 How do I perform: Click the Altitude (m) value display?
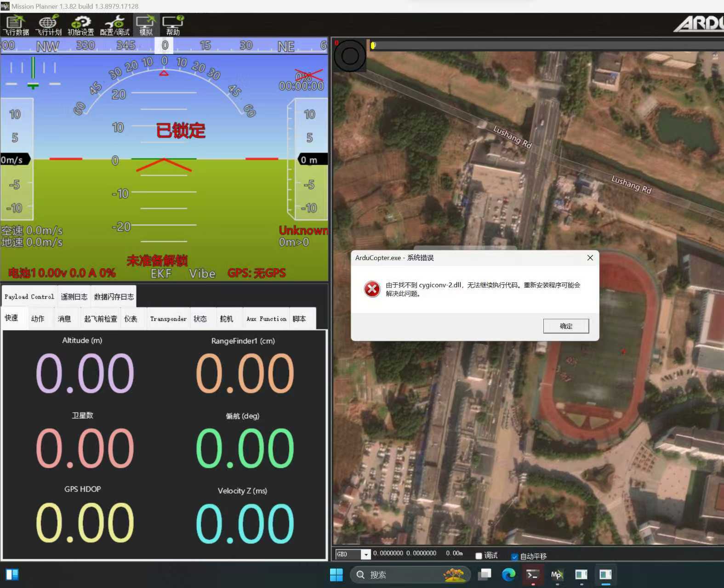pos(85,373)
